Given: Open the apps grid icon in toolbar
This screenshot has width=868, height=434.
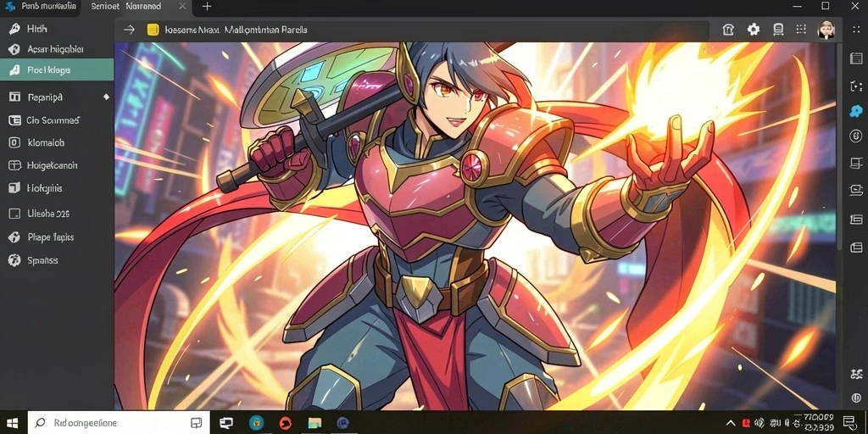Looking at the screenshot, I should [x=800, y=30].
